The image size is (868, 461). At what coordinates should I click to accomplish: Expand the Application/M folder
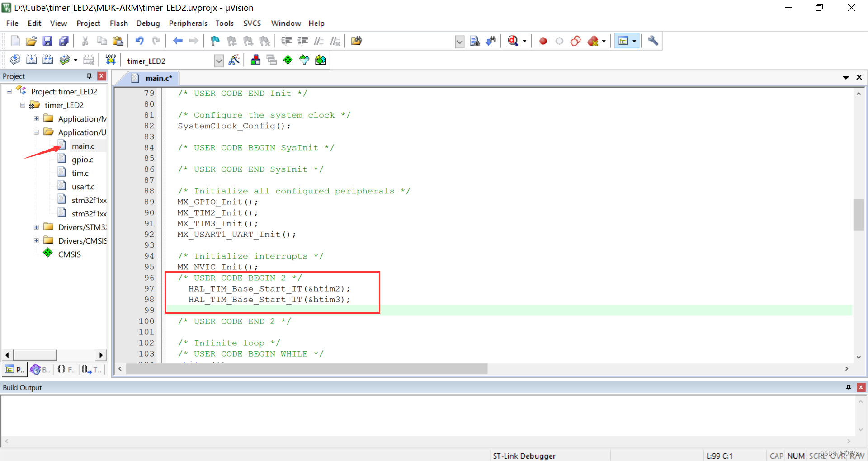coord(36,118)
